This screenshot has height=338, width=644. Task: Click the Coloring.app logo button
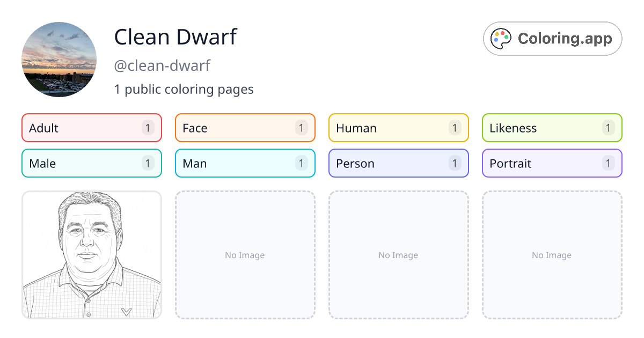(x=552, y=39)
